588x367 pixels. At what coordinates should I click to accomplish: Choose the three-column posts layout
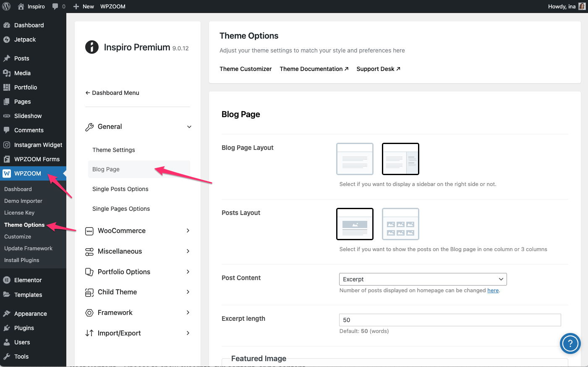pos(400,224)
